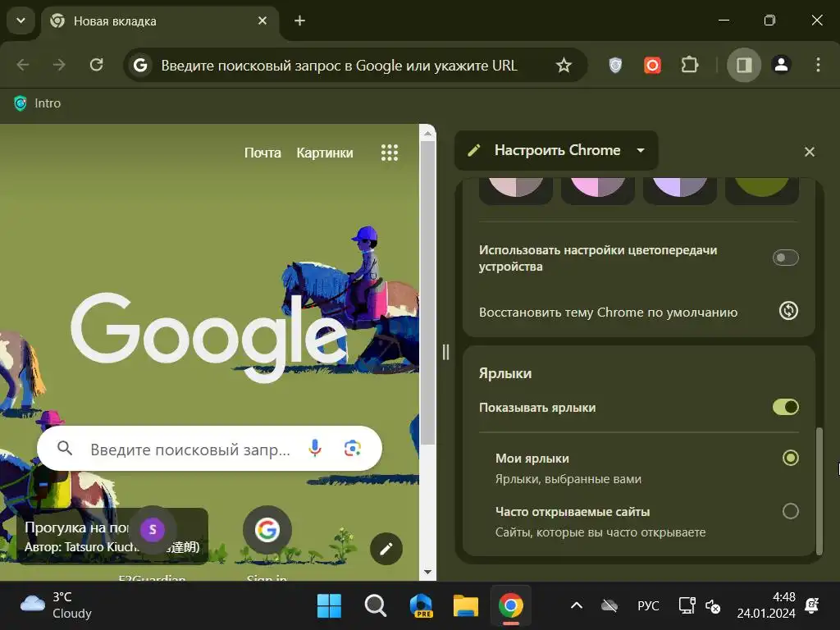This screenshot has height=630, width=840.
Task: Go back using the back arrow
Action: pos(23,65)
